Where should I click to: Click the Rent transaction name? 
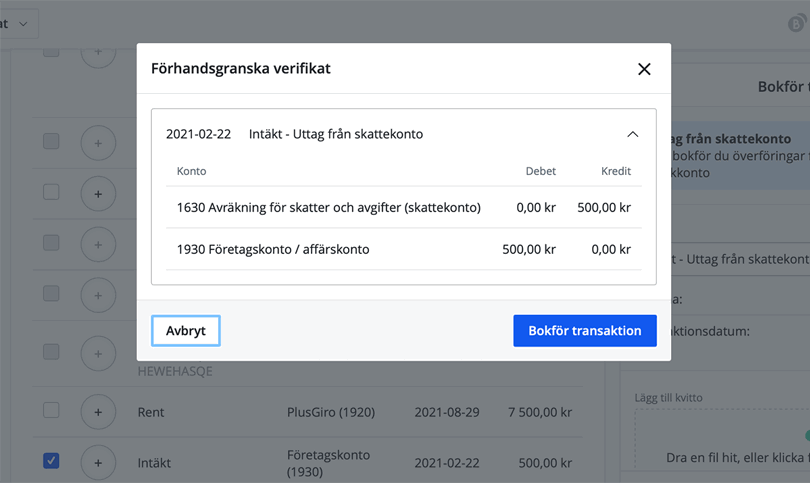pos(151,412)
